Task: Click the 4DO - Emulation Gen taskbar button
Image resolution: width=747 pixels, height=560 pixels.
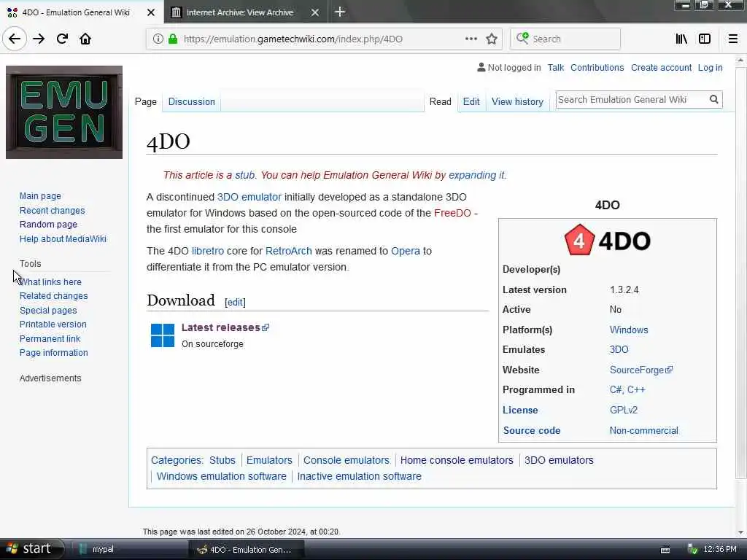Action: tap(245, 549)
